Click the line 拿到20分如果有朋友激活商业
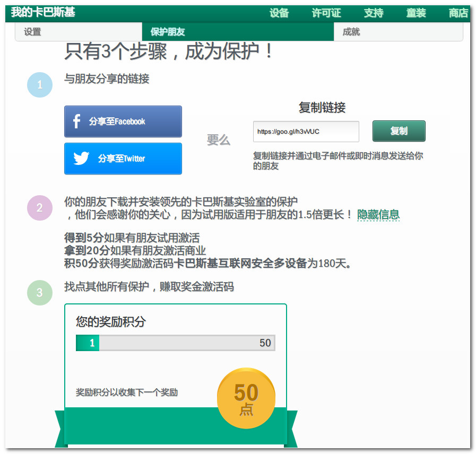Screen dimensions: 476x454 (x=135, y=250)
